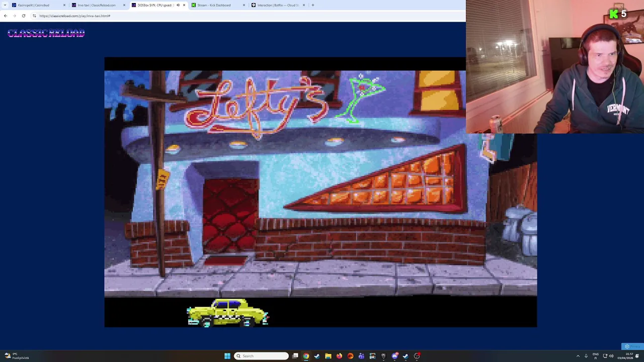Change the ENG FI input language
Screen dimensions: 644x362
(x=596, y=356)
